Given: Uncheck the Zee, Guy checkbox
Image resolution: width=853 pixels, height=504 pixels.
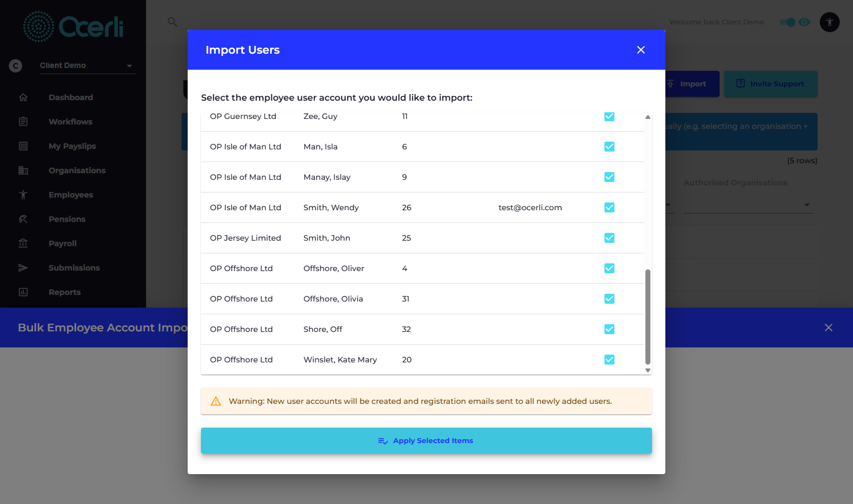Looking at the screenshot, I should 609,116.
